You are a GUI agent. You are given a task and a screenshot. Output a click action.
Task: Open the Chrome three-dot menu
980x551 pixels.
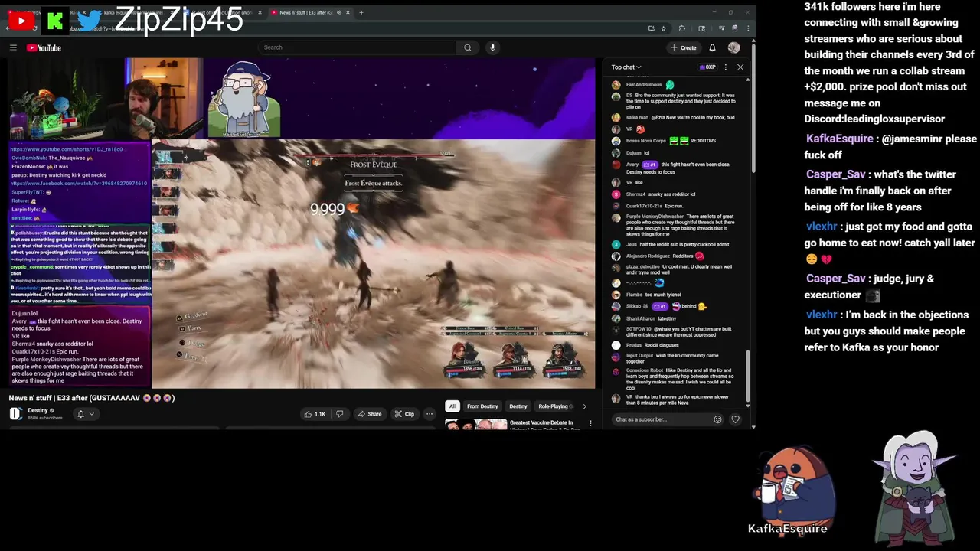(x=747, y=28)
